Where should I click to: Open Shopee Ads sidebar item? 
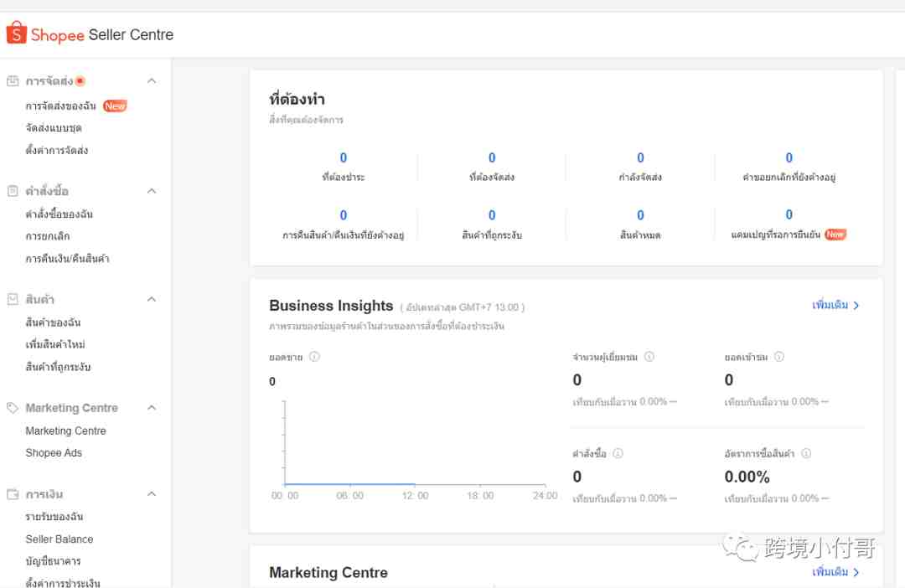(54, 453)
